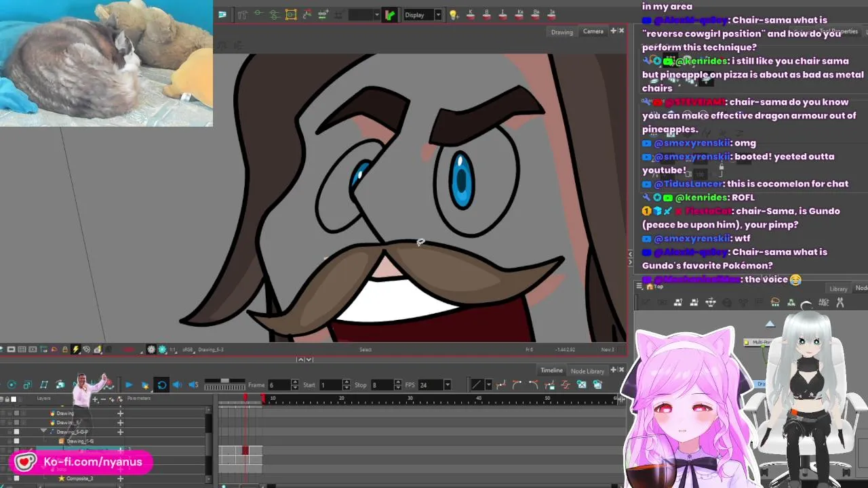This screenshot has height=488, width=868.
Task: Click the up collapse arrow below camera view
Action: [301, 359]
